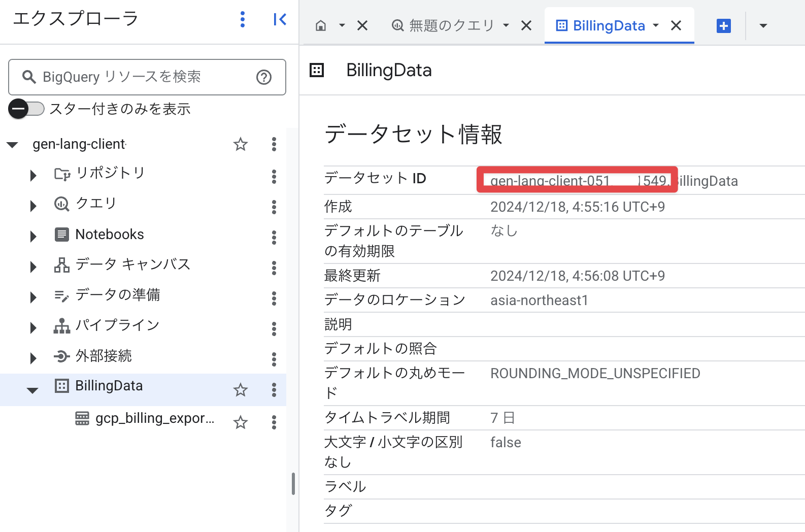Open more actions for パイプライン
Viewport: 805px width, 532px height.
pos(274,328)
